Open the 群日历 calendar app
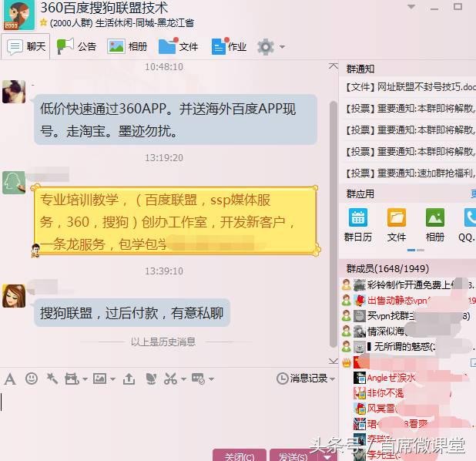Screen dimensions: 476x461 (358, 217)
